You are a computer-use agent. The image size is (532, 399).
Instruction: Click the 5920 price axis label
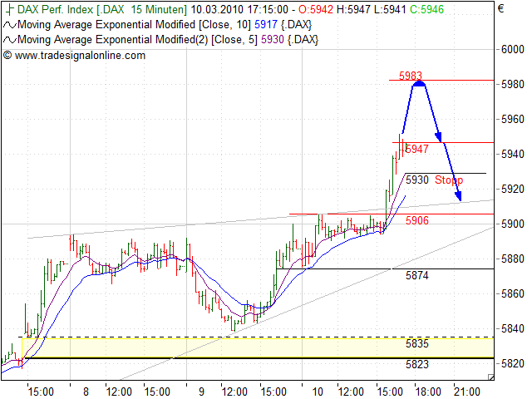click(513, 189)
